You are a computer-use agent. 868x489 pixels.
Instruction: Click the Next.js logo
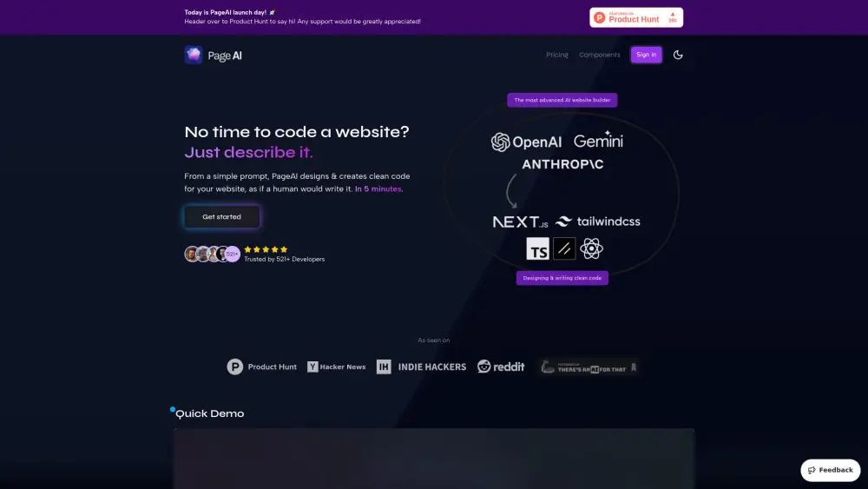coord(520,222)
